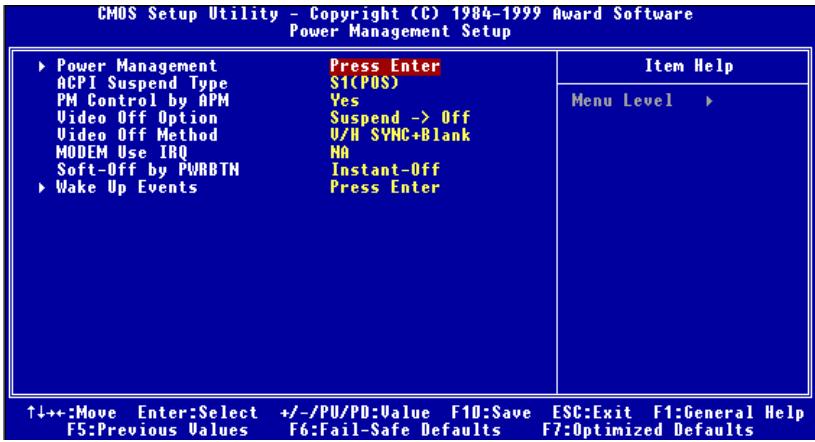Click the ESC:Exit hint
The height and width of the screenshot is (442, 815).
(592, 413)
